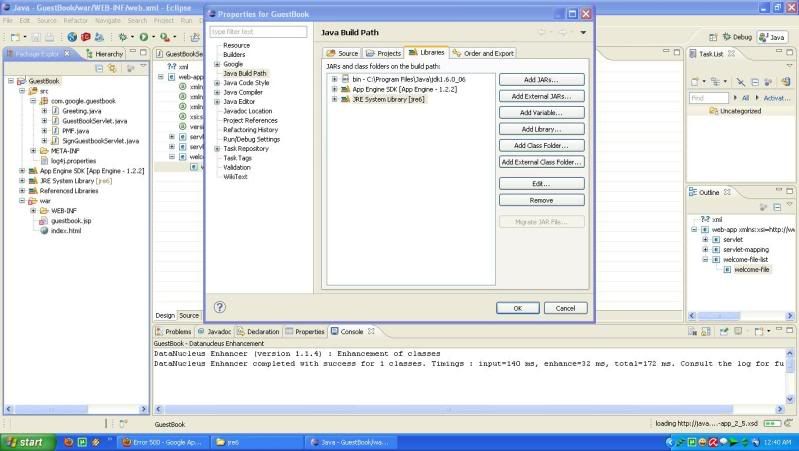The image size is (799, 451).
Task: Switch to the Order and Export tab
Action: (x=483, y=53)
